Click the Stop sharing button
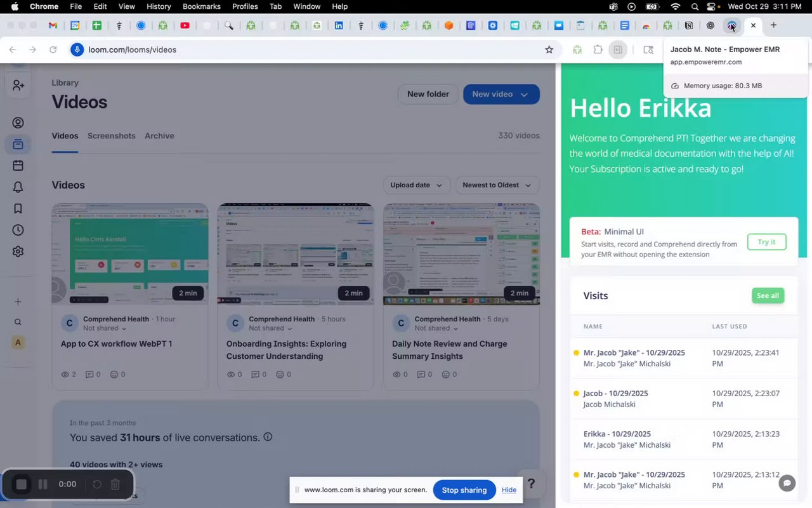This screenshot has width=812, height=508. point(464,490)
